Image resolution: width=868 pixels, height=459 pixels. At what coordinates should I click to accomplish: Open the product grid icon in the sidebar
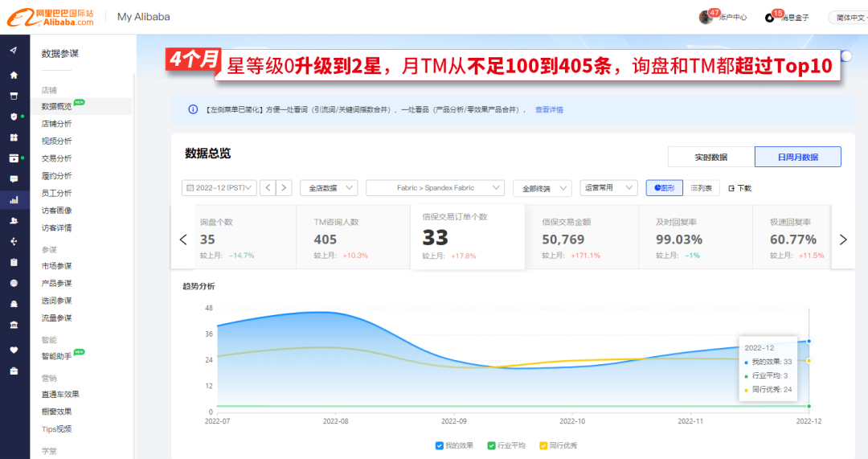(x=14, y=137)
